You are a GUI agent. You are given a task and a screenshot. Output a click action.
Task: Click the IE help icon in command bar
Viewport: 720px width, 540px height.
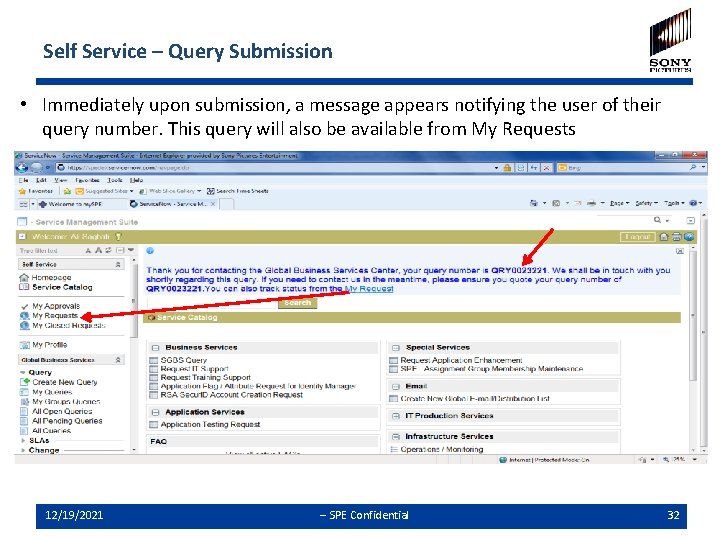tap(693, 203)
